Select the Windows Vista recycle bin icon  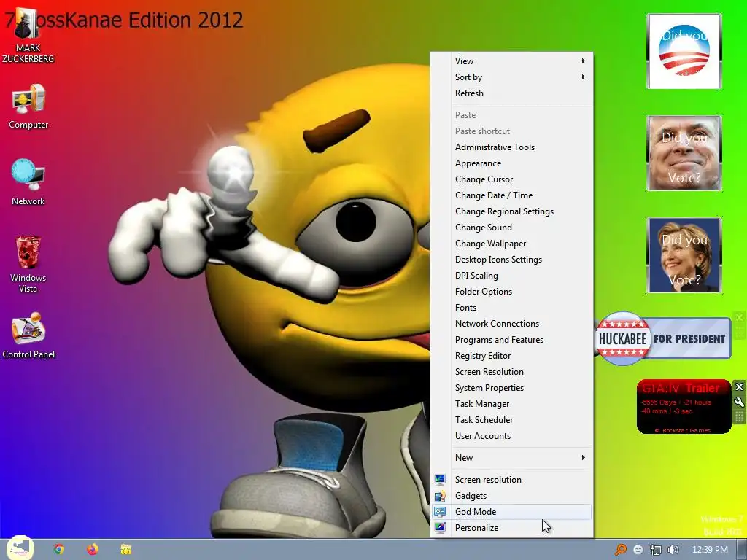click(28, 264)
